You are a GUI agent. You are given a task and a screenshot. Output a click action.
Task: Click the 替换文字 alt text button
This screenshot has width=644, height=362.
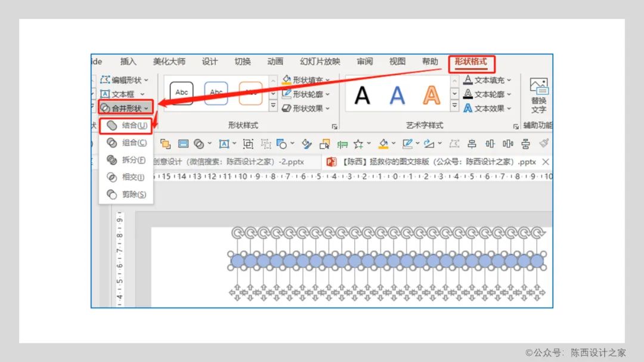538,95
